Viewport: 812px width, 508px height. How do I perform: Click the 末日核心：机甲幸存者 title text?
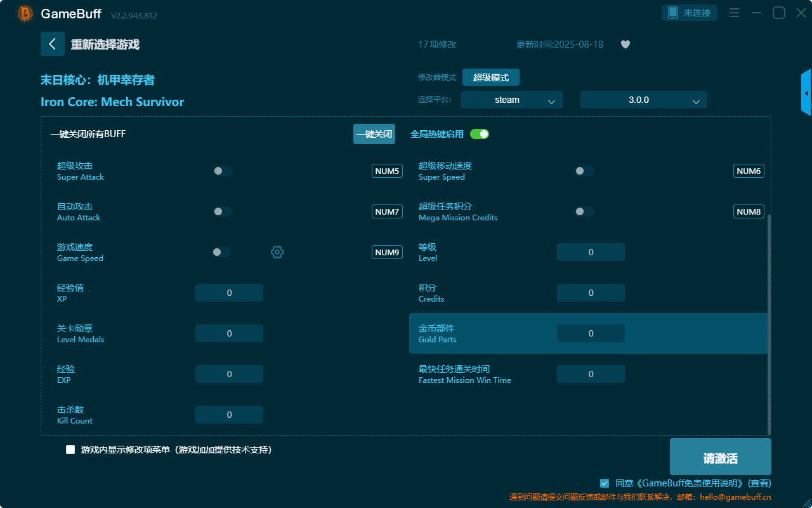coord(98,80)
